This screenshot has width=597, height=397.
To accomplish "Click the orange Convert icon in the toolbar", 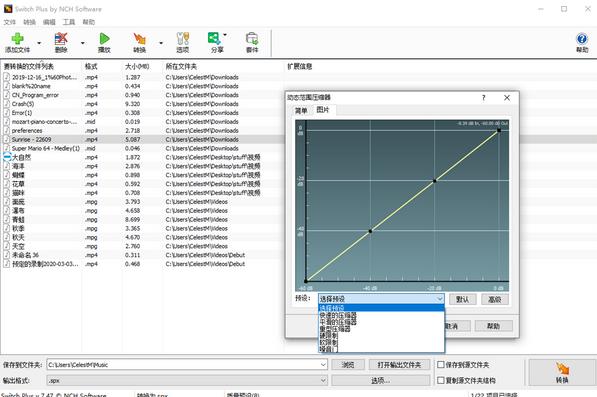I will (140, 39).
